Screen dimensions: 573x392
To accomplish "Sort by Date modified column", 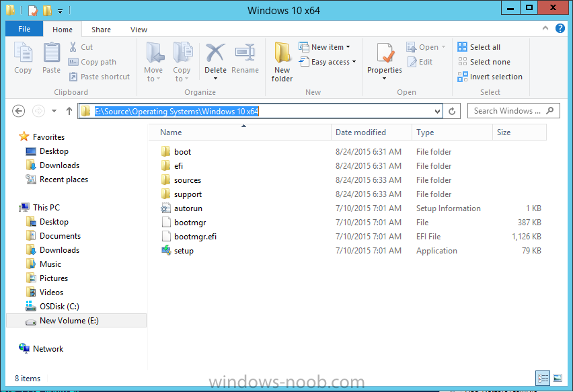I will pos(372,132).
